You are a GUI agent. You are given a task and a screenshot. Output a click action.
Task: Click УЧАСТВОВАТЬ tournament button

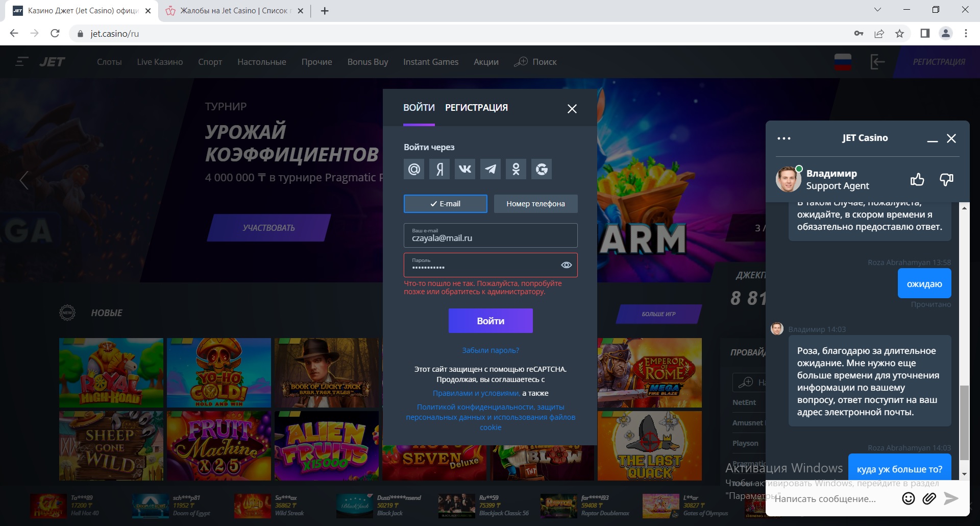click(269, 228)
